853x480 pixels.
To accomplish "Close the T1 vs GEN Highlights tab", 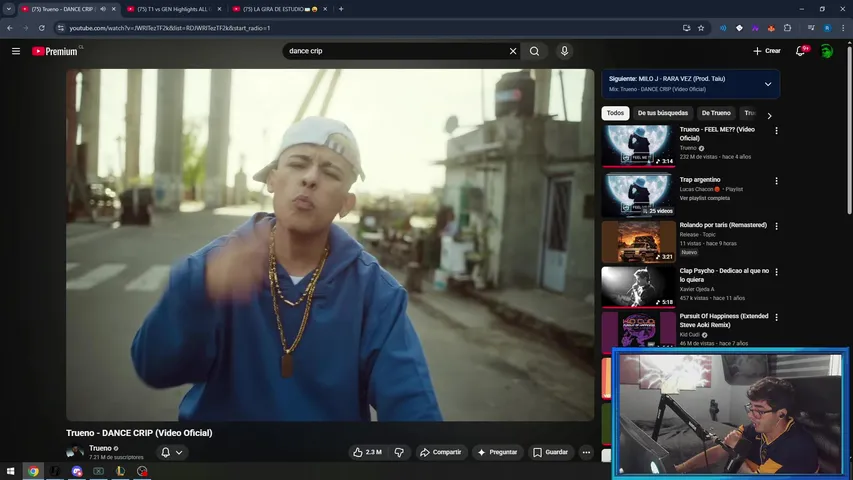I will pos(219,9).
